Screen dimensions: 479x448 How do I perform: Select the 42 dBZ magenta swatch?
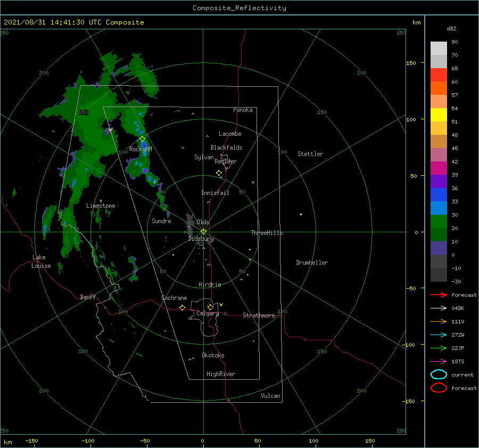pyautogui.click(x=439, y=168)
